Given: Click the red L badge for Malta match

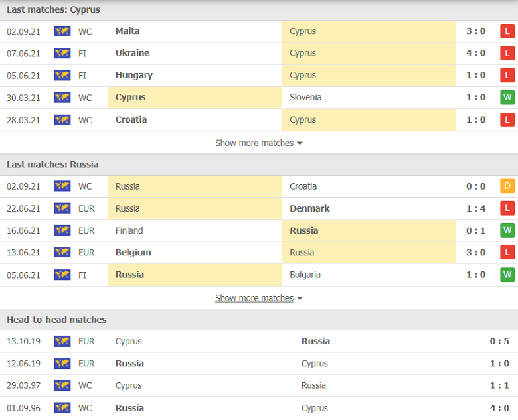Looking at the screenshot, I should (x=507, y=31).
